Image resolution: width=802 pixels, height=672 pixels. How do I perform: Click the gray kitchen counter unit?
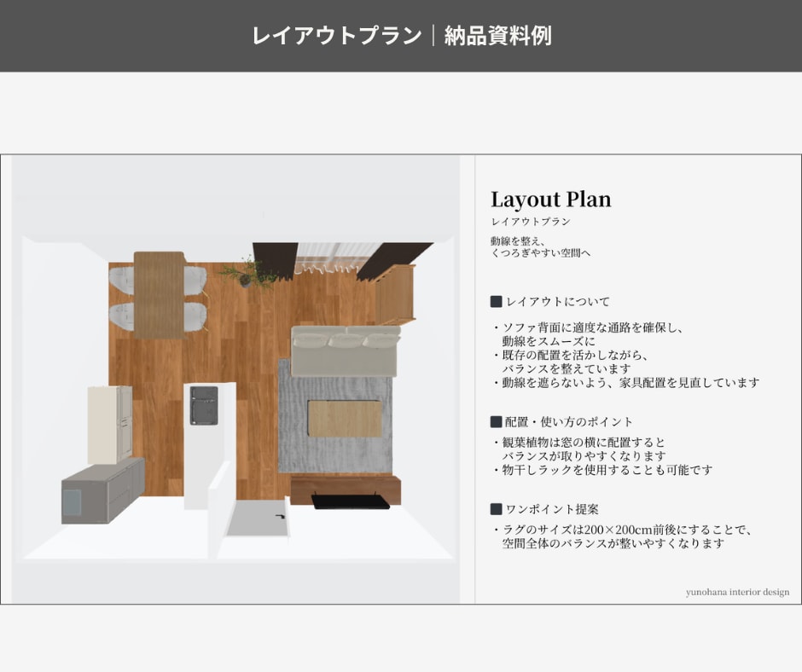click(102, 490)
